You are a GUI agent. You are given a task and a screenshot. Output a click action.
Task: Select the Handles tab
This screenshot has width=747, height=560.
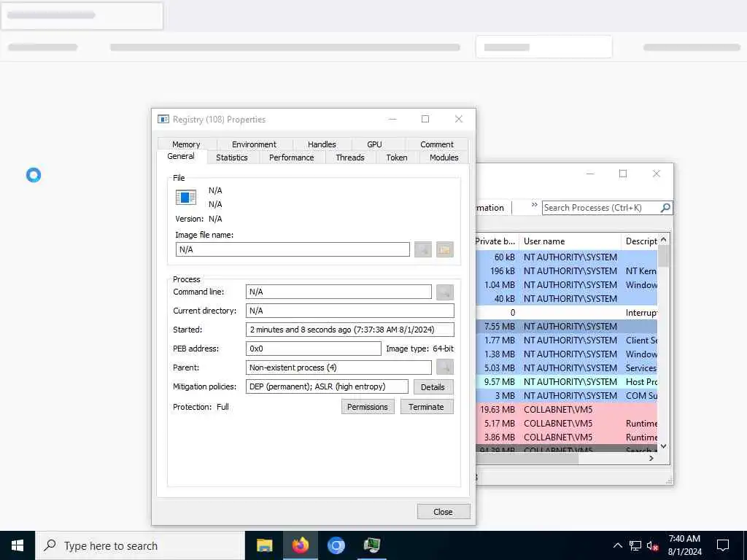coord(322,144)
